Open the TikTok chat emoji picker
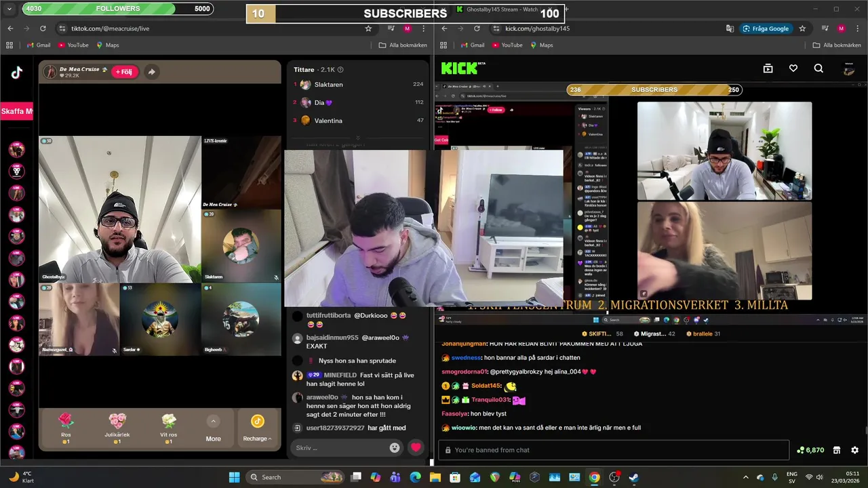The height and width of the screenshot is (488, 868). 395,447
